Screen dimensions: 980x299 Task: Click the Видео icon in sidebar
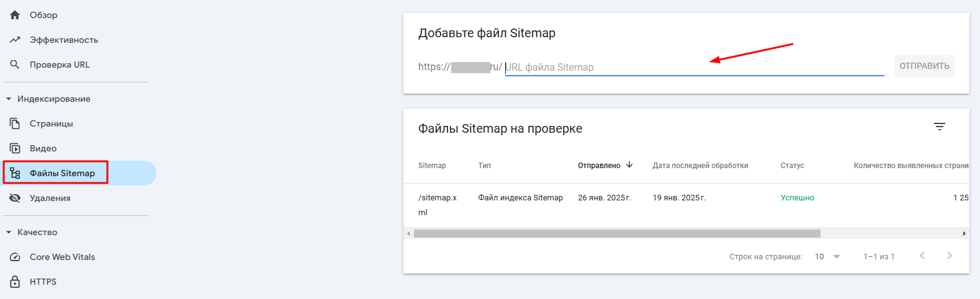coord(15,148)
